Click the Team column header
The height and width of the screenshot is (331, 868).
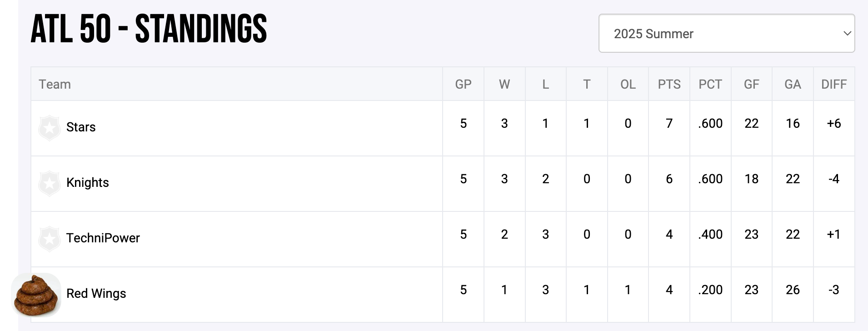click(55, 85)
